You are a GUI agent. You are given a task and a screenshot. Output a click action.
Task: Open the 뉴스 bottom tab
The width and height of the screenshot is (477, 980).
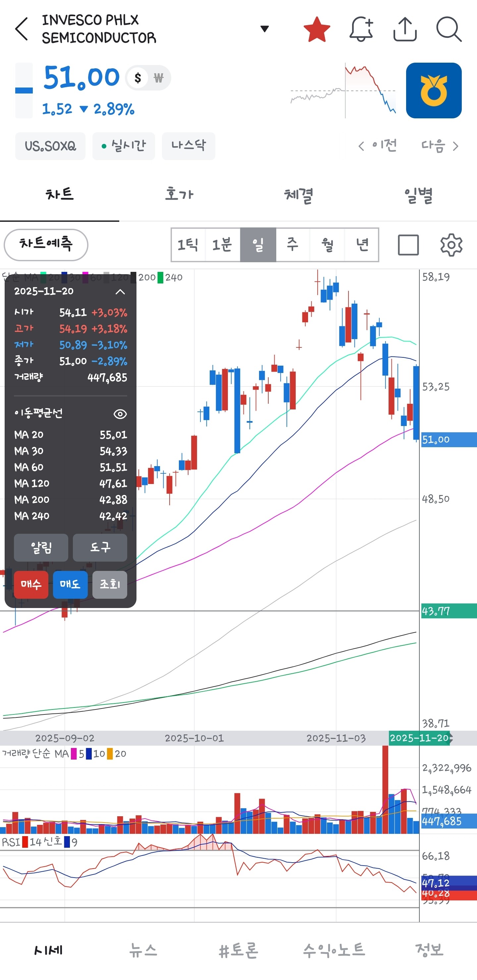143,950
